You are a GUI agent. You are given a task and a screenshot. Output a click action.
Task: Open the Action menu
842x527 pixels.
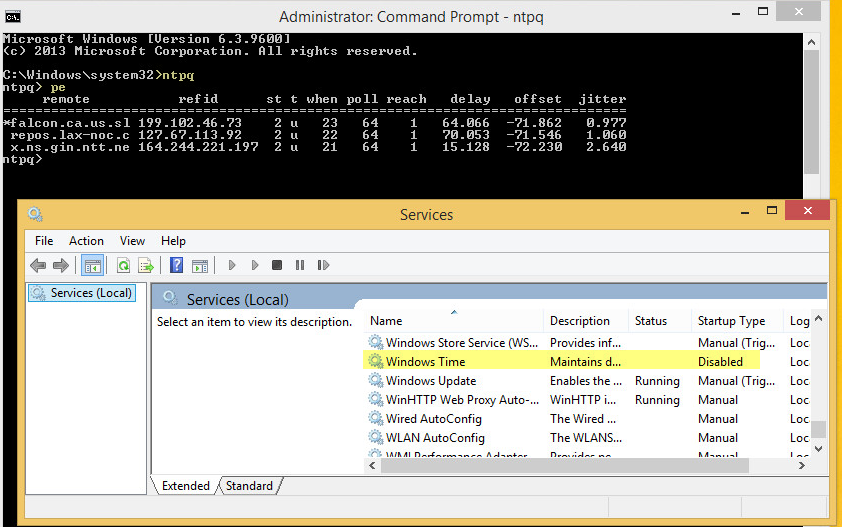point(86,241)
